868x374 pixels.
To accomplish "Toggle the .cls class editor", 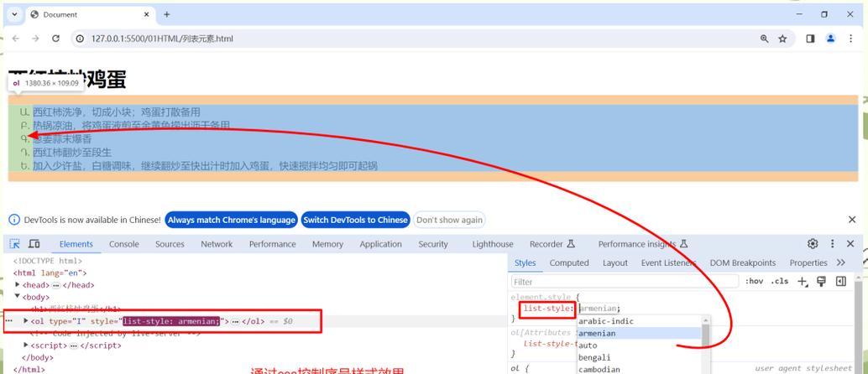I will click(x=779, y=282).
